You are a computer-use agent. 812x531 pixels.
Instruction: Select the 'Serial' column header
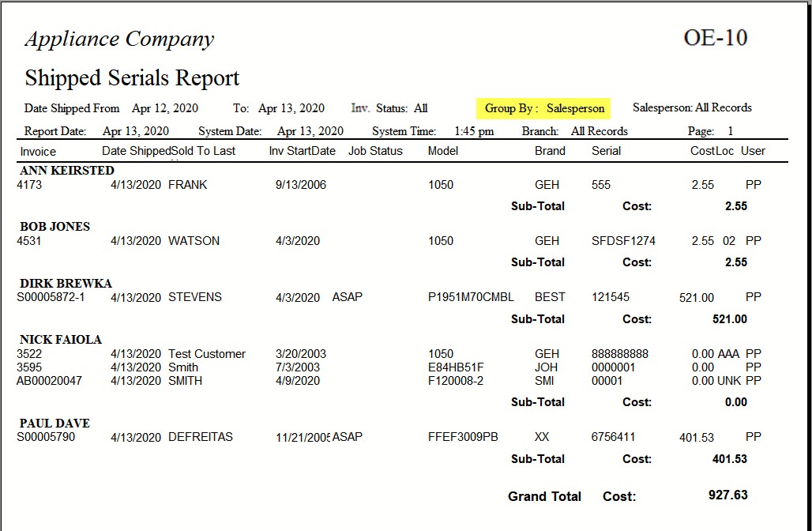pos(606,151)
